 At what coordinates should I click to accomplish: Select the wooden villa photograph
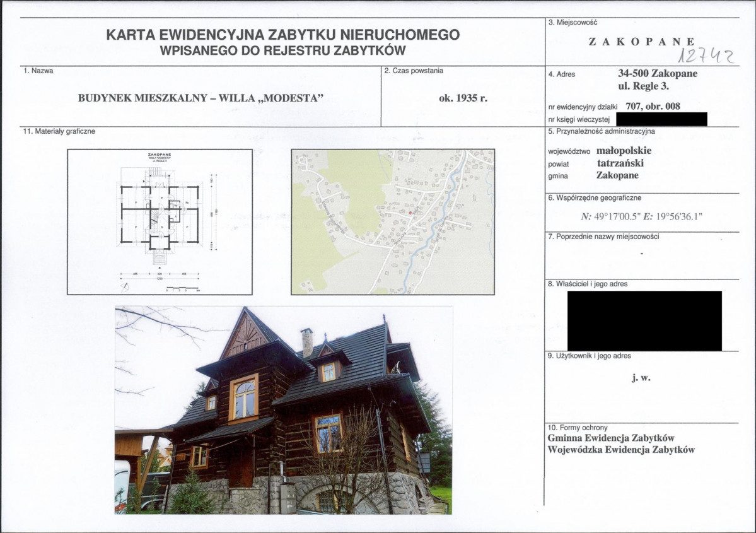pos(283,410)
